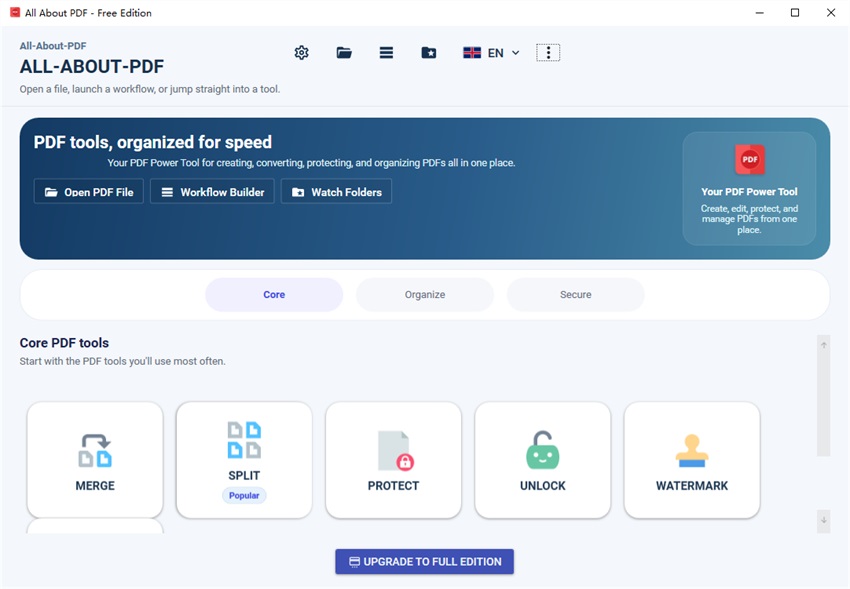Select the PROTECT tool card

click(x=394, y=460)
